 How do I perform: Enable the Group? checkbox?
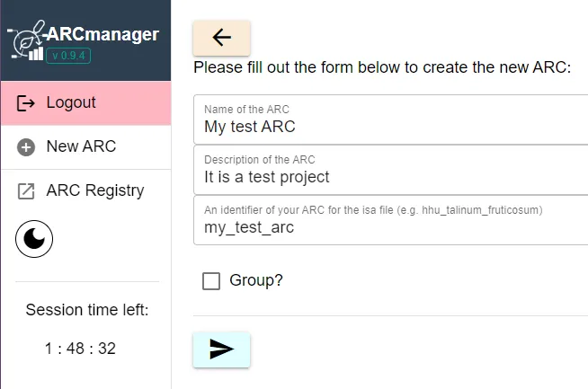[211, 281]
